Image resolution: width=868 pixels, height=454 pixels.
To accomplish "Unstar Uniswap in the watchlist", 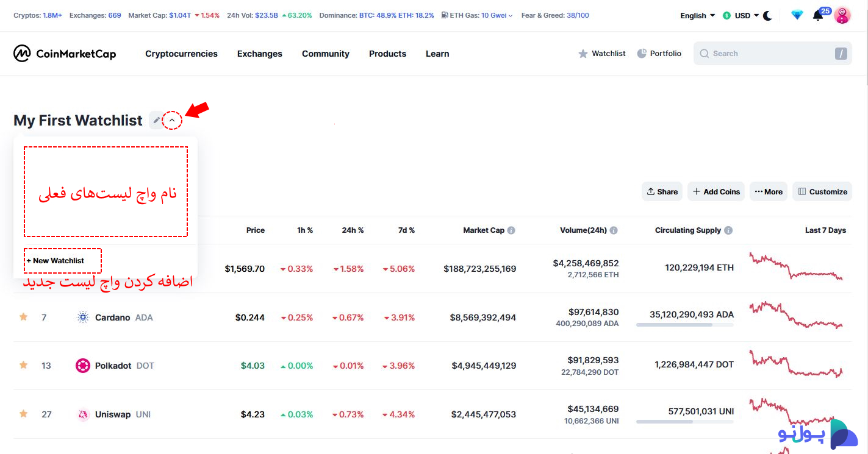I will click(23, 414).
